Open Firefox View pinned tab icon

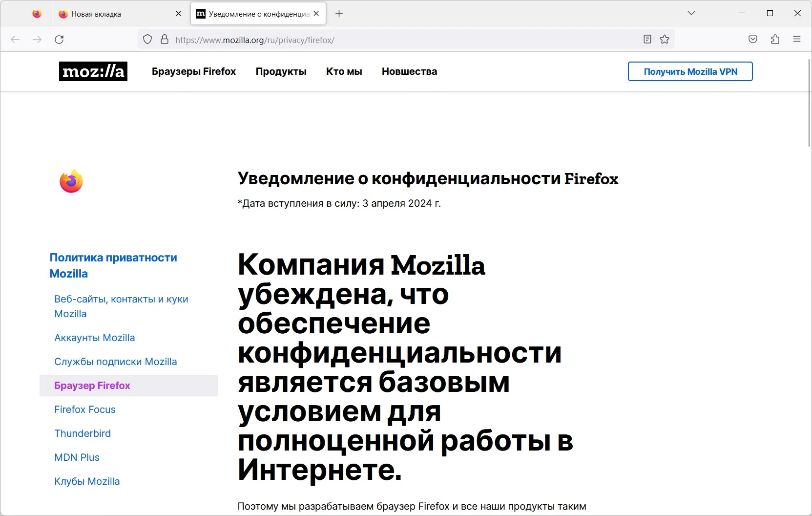point(37,14)
